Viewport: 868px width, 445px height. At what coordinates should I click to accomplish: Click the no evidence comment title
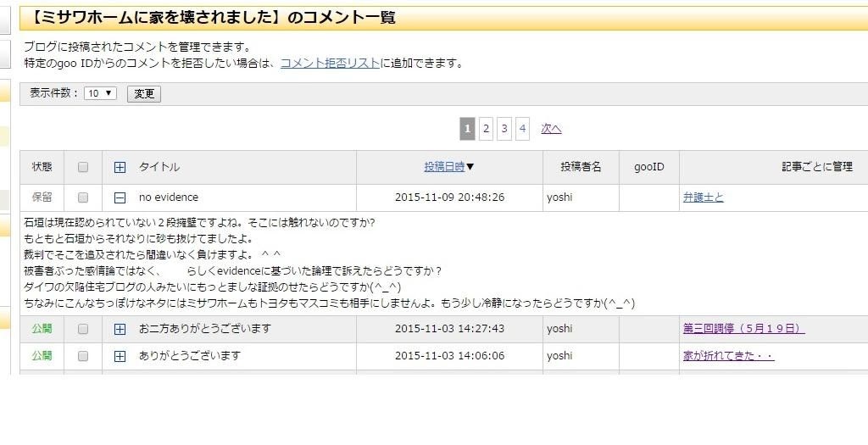[169, 197]
